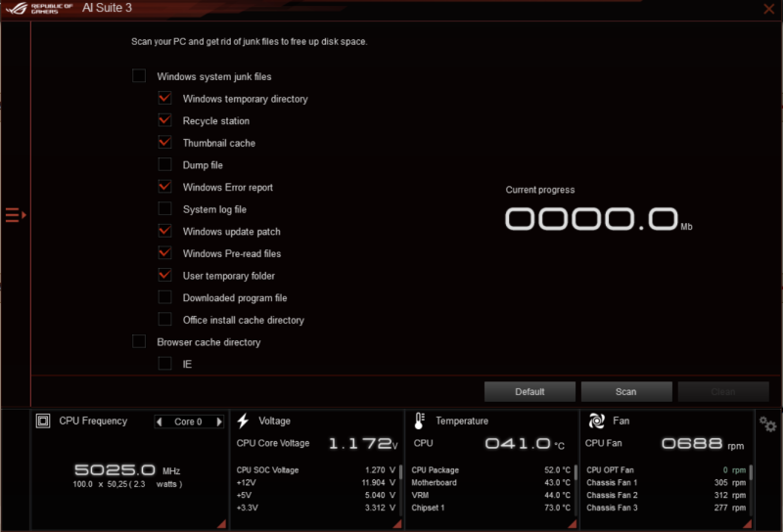Click the Temperature panel scrollbar
783x532 pixels.
pos(576,472)
